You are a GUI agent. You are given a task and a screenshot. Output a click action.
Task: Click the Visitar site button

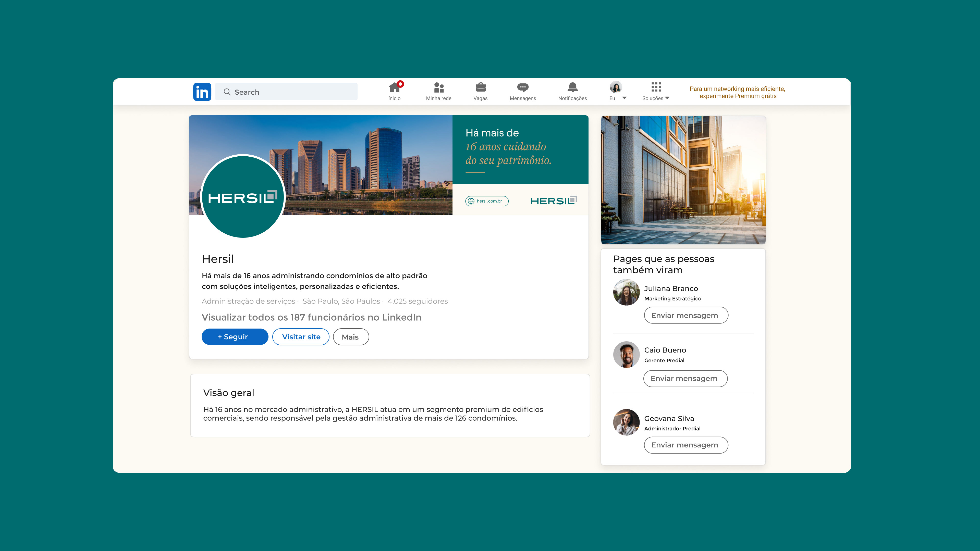[x=301, y=337]
